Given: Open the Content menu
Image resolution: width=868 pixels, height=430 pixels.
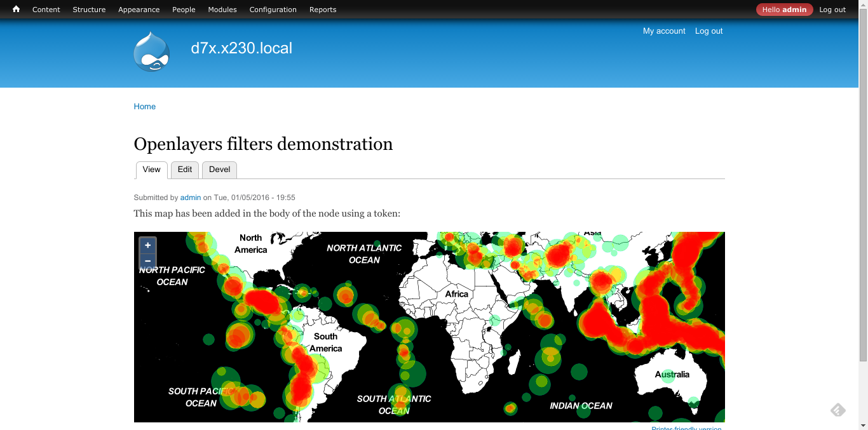Looking at the screenshot, I should point(46,9).
